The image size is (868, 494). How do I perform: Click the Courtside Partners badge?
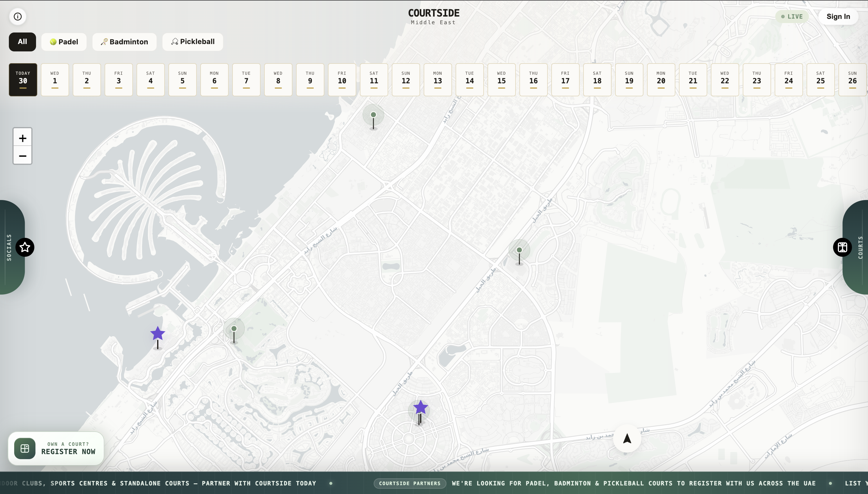pyautogui.click(x=410, y=483)
